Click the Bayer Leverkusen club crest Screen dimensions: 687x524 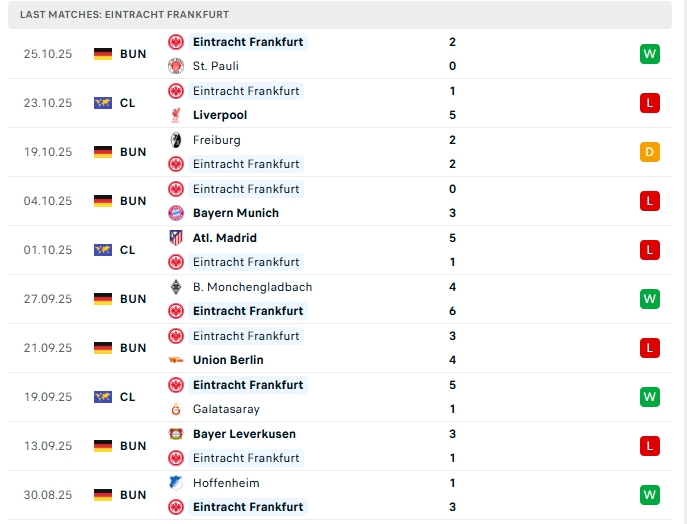point(176,434)
